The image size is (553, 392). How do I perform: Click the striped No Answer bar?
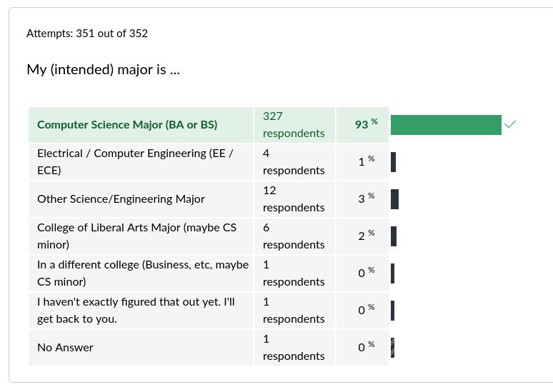(392, 348)
